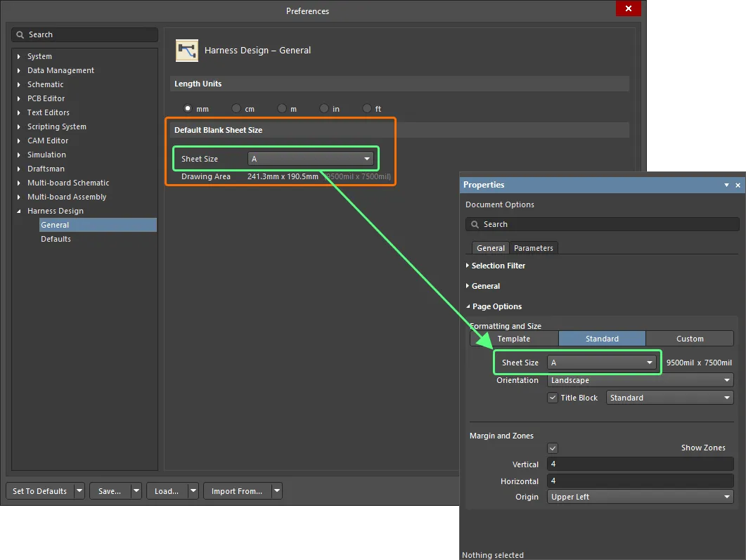
Task: Click the Import From... button
Action: click(x=237, y=491)
